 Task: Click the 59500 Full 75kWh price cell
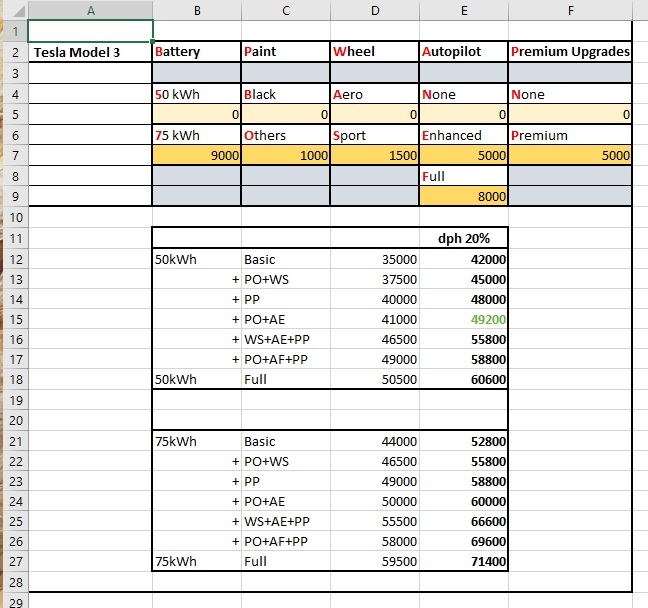pos(374,563)
